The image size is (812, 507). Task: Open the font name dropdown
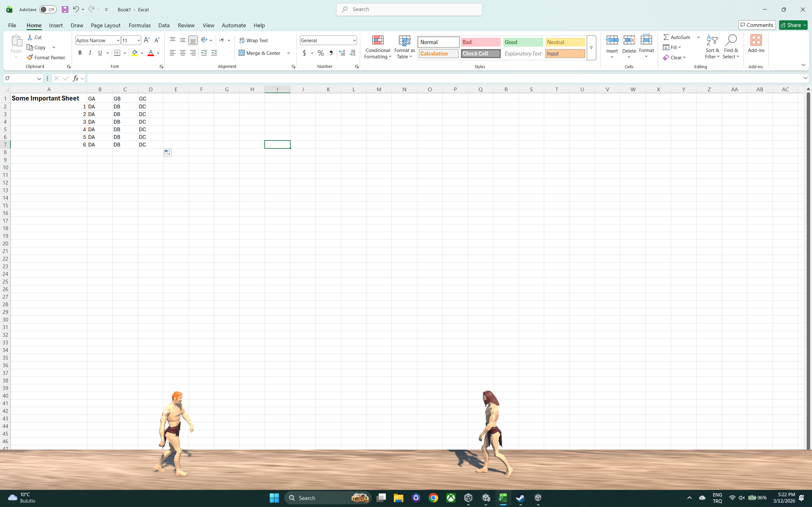118,40
